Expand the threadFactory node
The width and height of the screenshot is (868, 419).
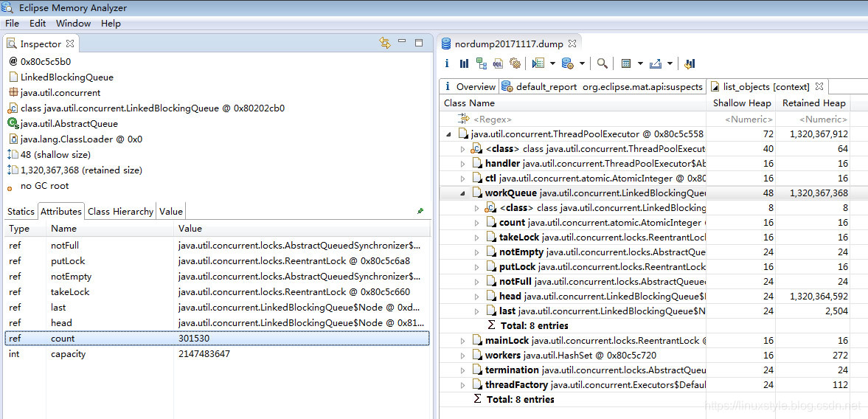(463, 384)
